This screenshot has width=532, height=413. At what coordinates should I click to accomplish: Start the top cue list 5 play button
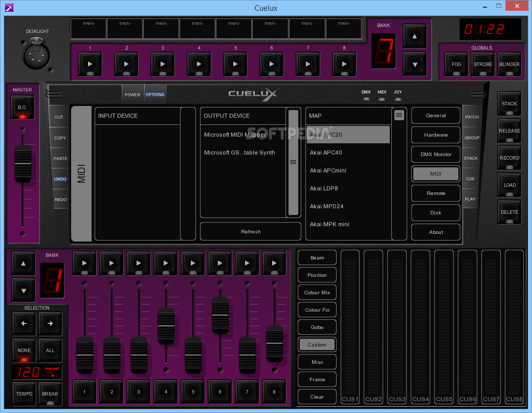[235, 64]
